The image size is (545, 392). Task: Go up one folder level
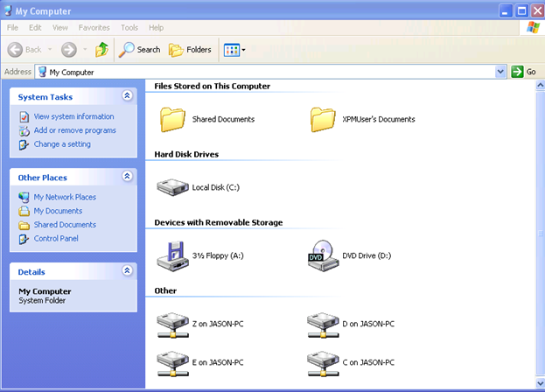101,50
